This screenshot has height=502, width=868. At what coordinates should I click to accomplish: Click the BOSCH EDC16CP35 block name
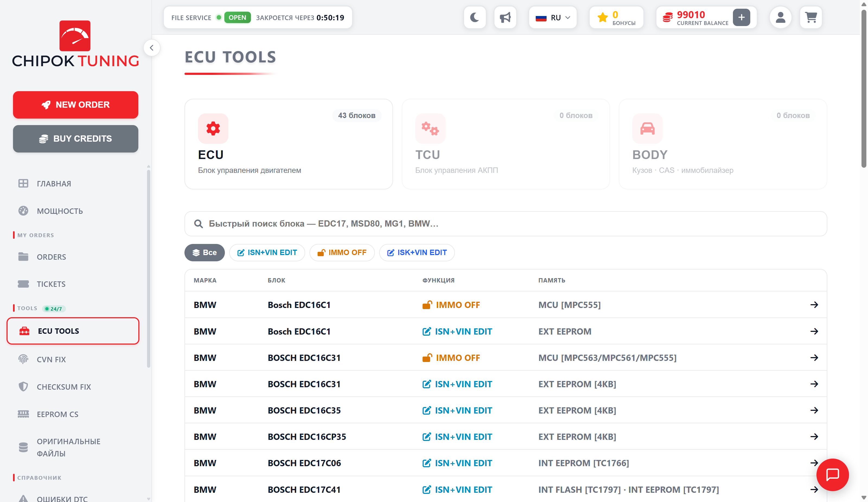point(307,437)
